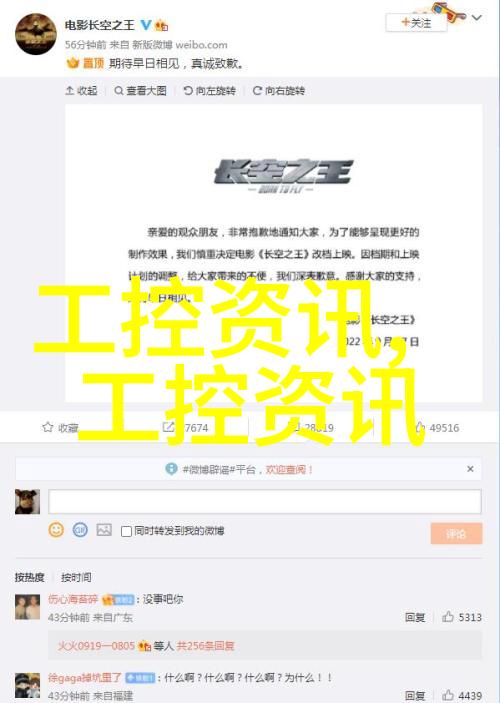The height and width of the screenshot is (703, 500).
Task: Expand the post options chevron near 关注
Action: tap(477, 17)
